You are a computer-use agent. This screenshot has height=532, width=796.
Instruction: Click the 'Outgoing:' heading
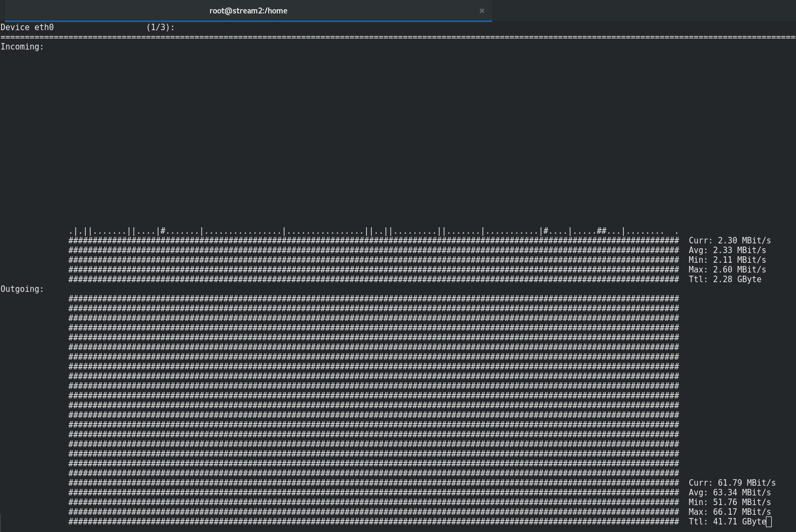pyautogui.click(x=22, y=289)
